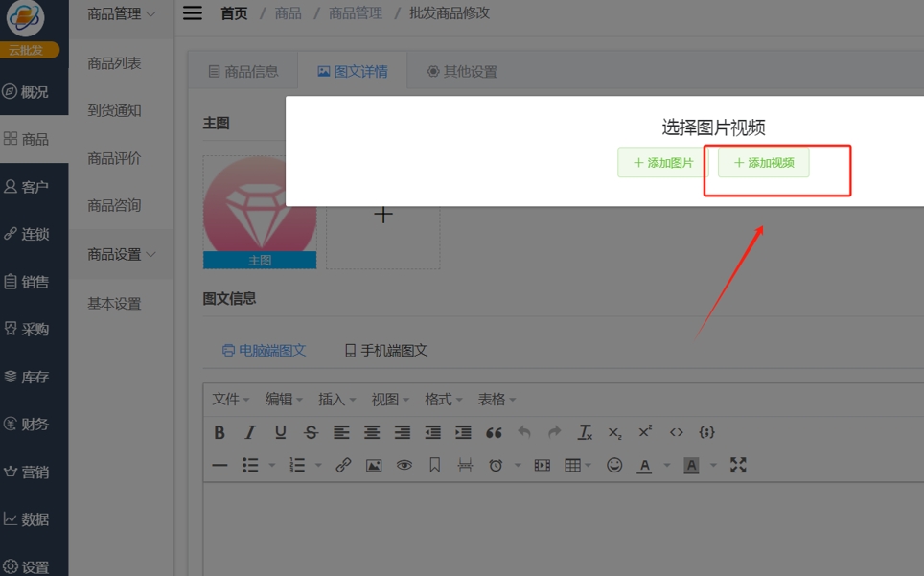Open the emoji picker in the editor
This screenshot has width=924, height=576.
pos(614,465)
